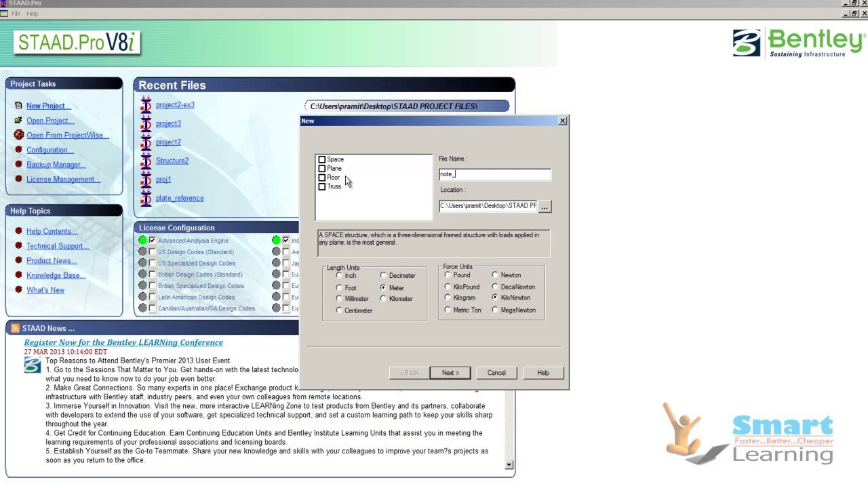Open the What's New link

pos(45,290)
